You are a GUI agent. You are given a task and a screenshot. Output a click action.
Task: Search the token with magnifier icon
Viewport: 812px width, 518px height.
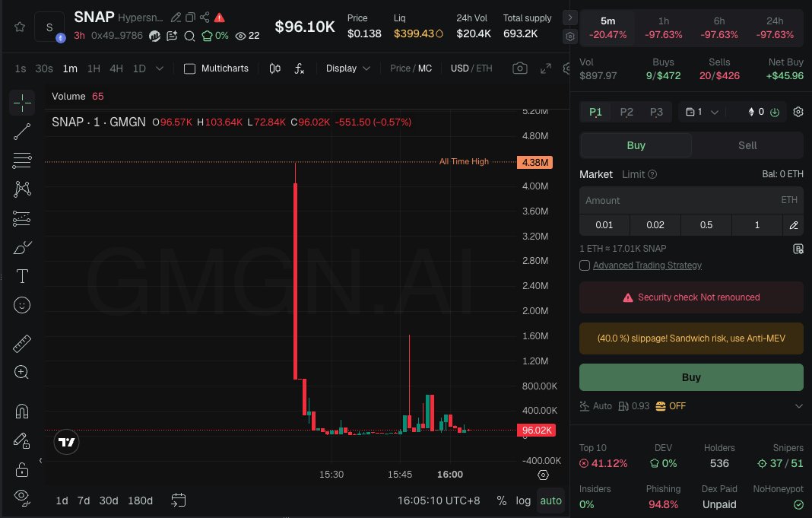189,36
